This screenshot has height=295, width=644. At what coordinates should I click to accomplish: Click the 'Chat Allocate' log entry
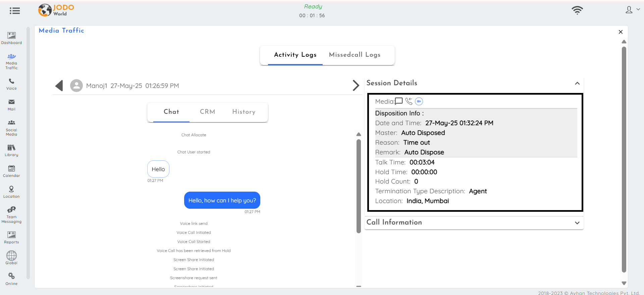tap(194, 135)
